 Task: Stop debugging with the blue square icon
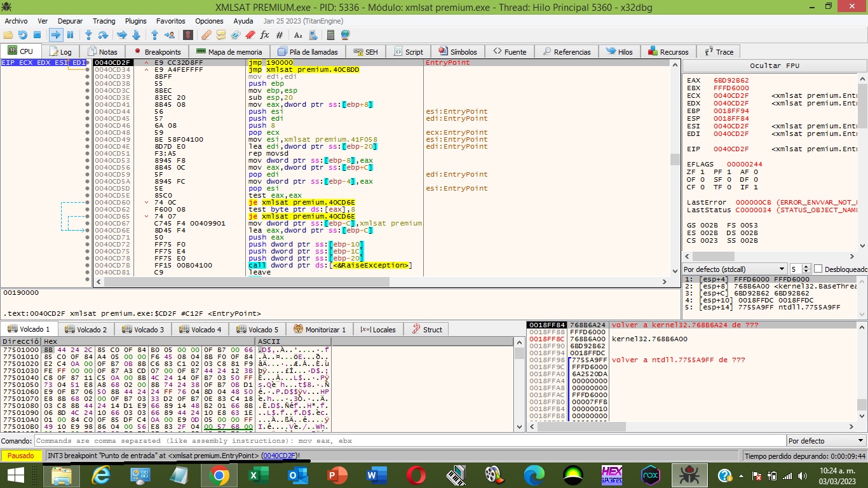37,35
